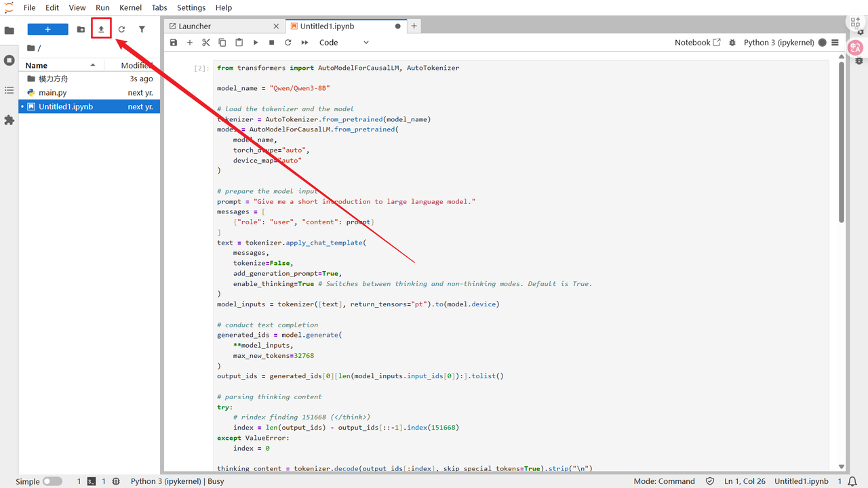Open Running Terminals and Kernels sidebar panel
This screenshot has height=488, width=868.
pos(9,60)
